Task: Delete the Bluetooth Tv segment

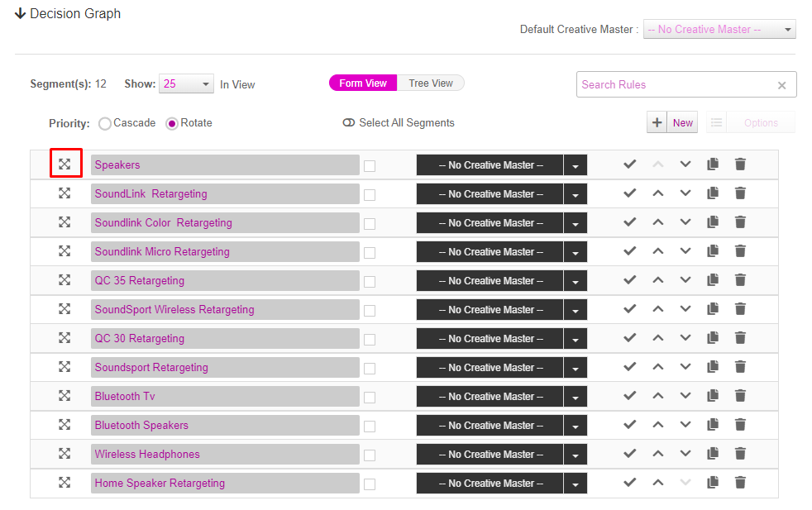Action: point(741,396)
